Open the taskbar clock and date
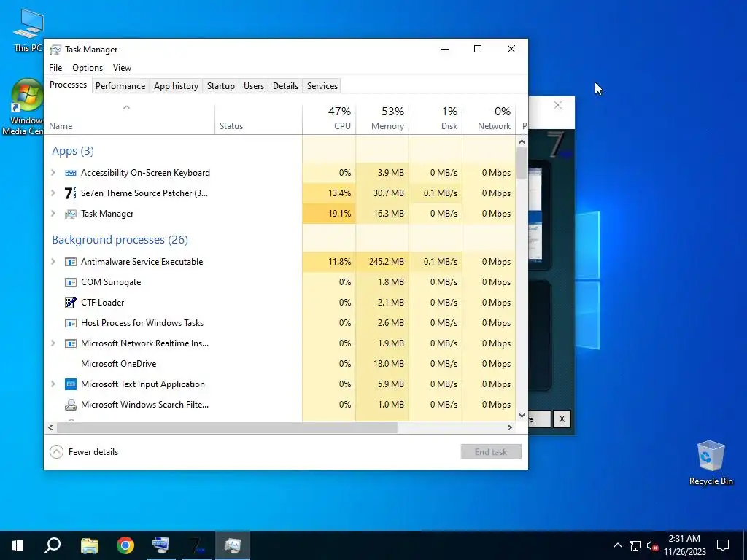Screen dimensions: 747x560 tap(684, 545)
